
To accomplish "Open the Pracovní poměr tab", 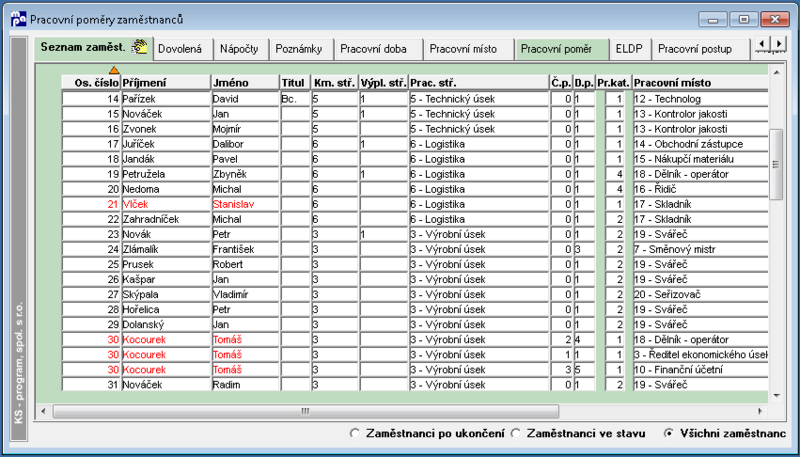I will pos(562,49).
